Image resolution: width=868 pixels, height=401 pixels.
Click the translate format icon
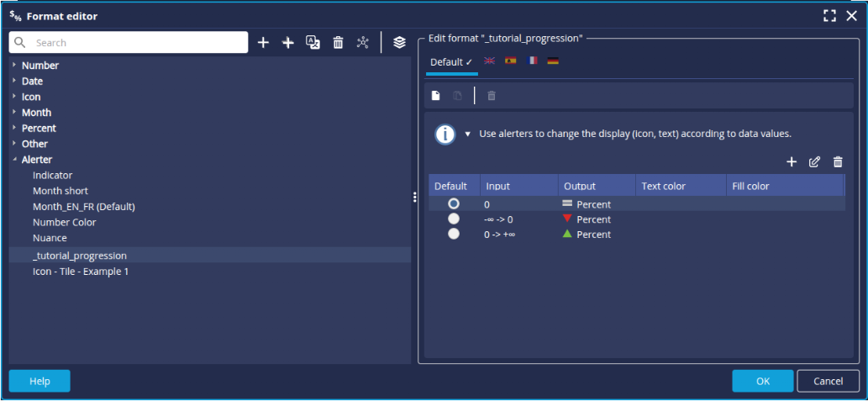click(x=313, y=42)
